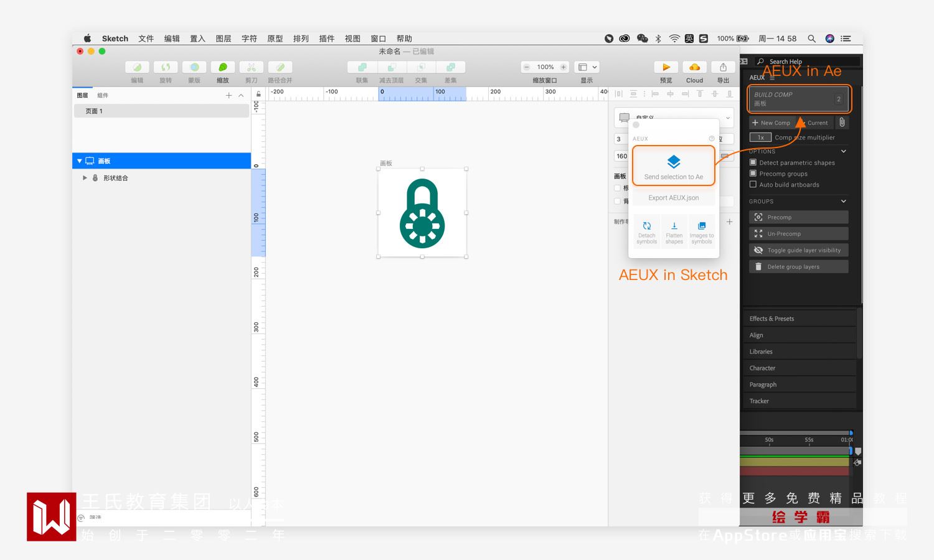Close the AEUX plugin popup
This screenshot has height=560, width=934.
pyautogui.click(x=636, y=125)
